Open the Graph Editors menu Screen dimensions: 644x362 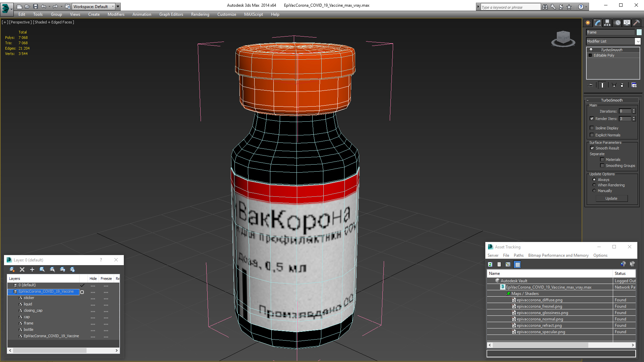pos(171,14)
